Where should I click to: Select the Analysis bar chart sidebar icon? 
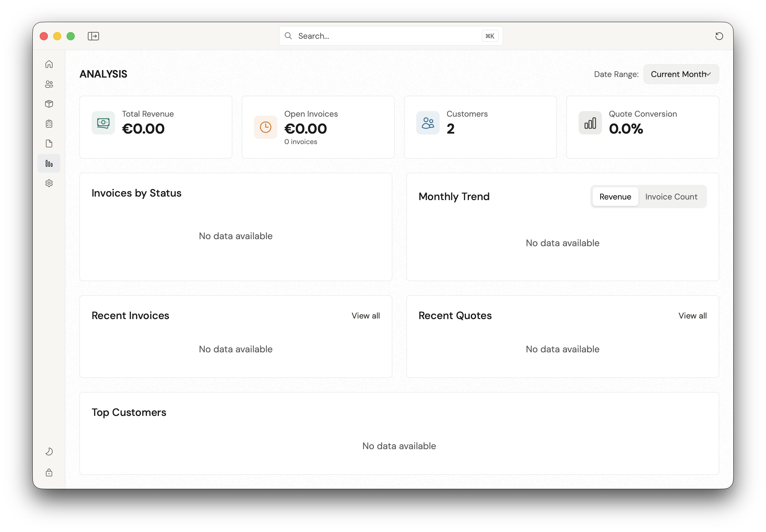pos(49,163)
